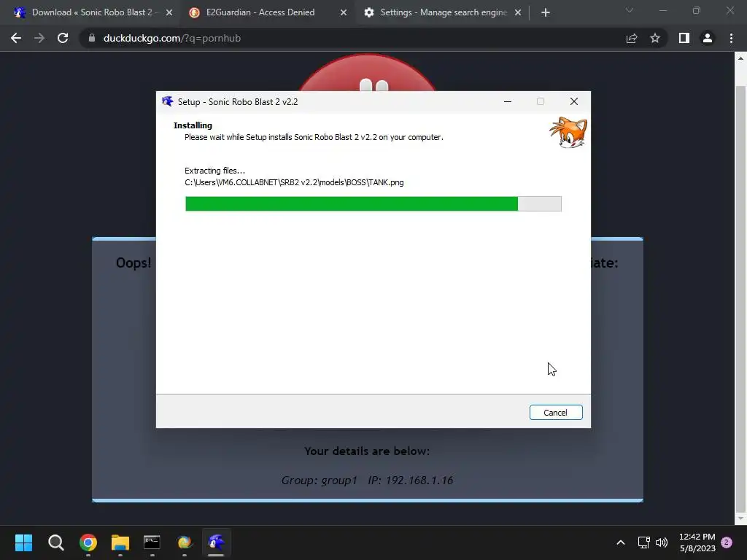Click scrollbar up arrow
This screenshot has height=560, width=747.
[x=740, y=58]
